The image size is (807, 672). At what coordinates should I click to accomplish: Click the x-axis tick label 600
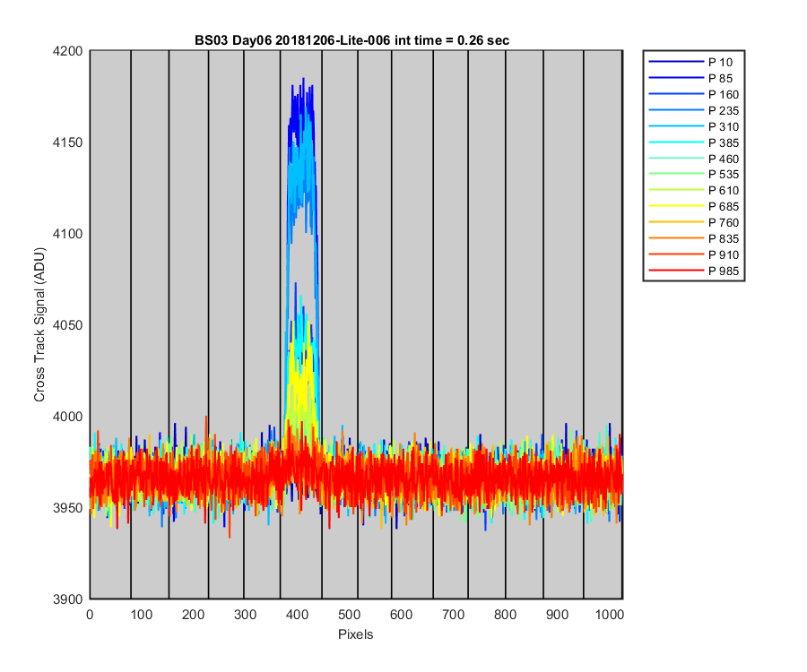401,615
